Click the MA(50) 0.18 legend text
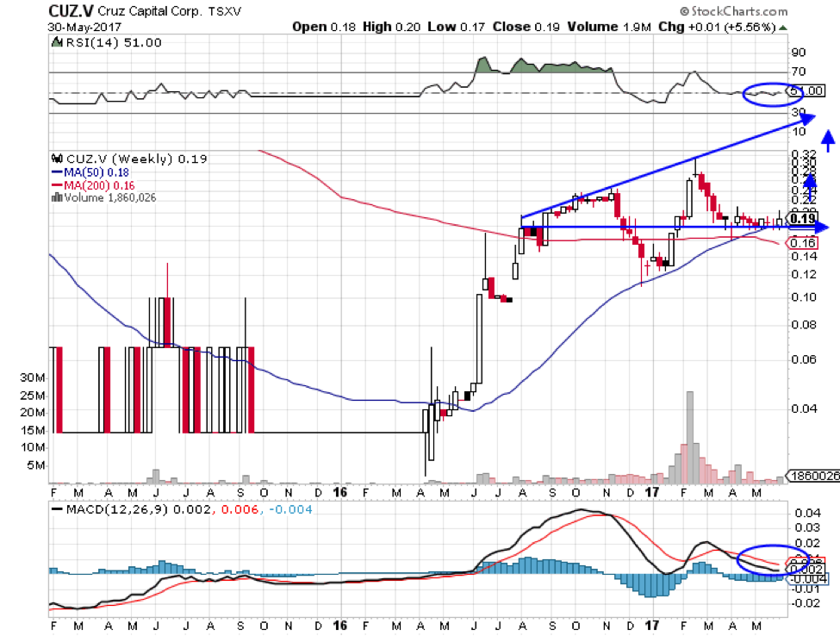This screenshot has width=840, height=636. tap(96, 172)
